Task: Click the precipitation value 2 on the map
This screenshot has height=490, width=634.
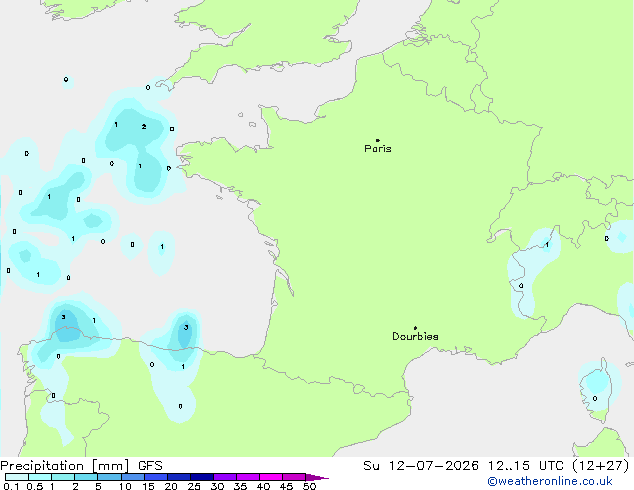Action: pos(144,127)
